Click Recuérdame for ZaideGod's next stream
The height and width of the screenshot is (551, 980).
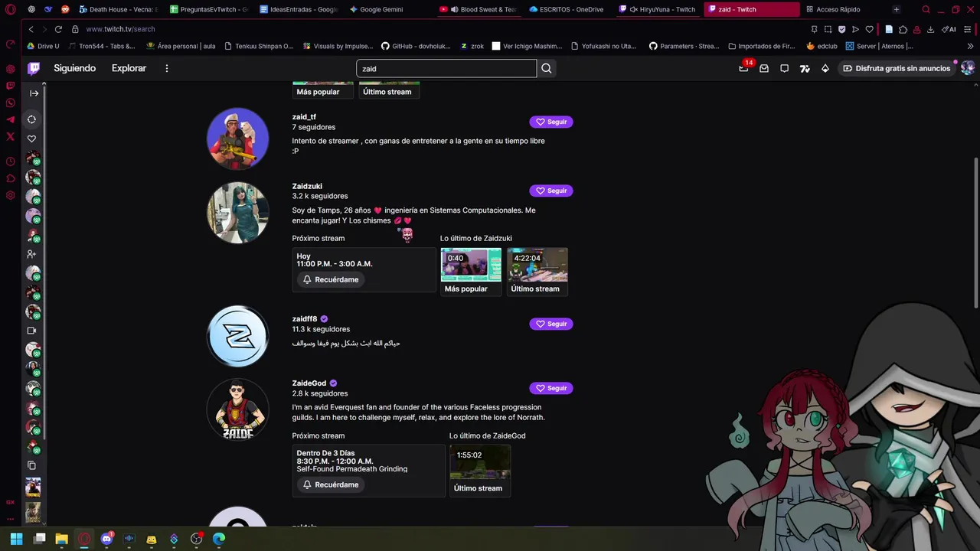coord(331,484)
